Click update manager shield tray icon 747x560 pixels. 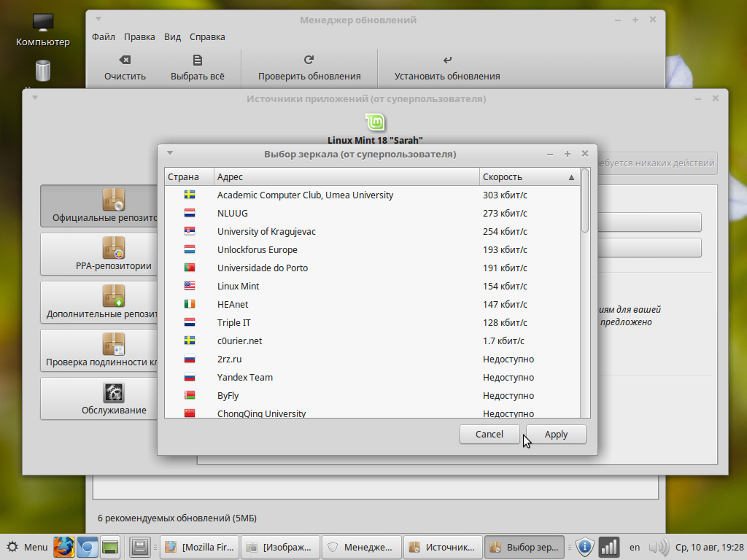point(585,546)
